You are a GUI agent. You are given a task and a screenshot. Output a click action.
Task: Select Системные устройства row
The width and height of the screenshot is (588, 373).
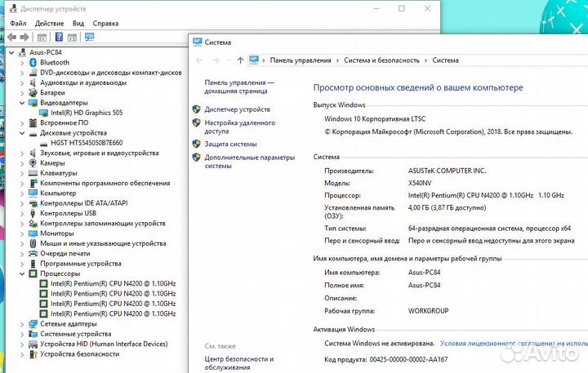pyautogui.click(x=76, y=334)
